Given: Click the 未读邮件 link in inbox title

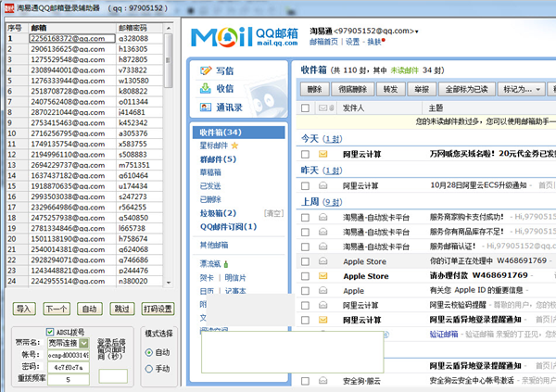Looking at the screenshot, I should [x=404, y=70].
